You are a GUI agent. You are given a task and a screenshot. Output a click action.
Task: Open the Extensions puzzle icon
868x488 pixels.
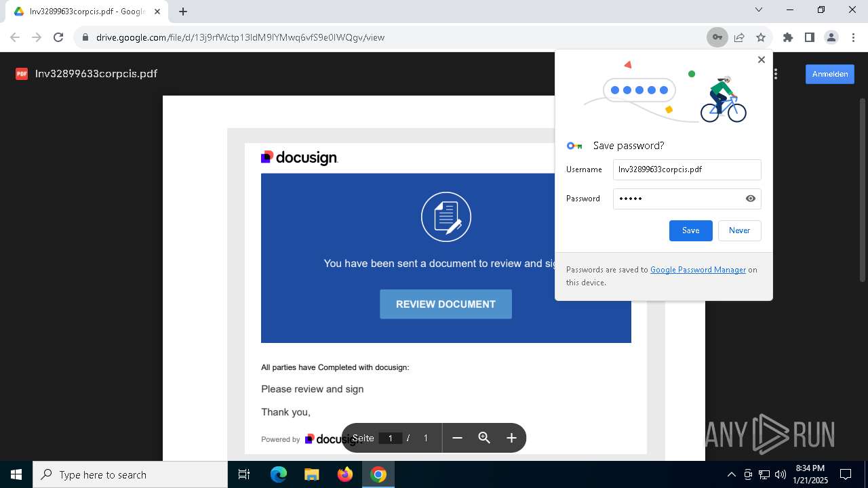tap(787, 37)
